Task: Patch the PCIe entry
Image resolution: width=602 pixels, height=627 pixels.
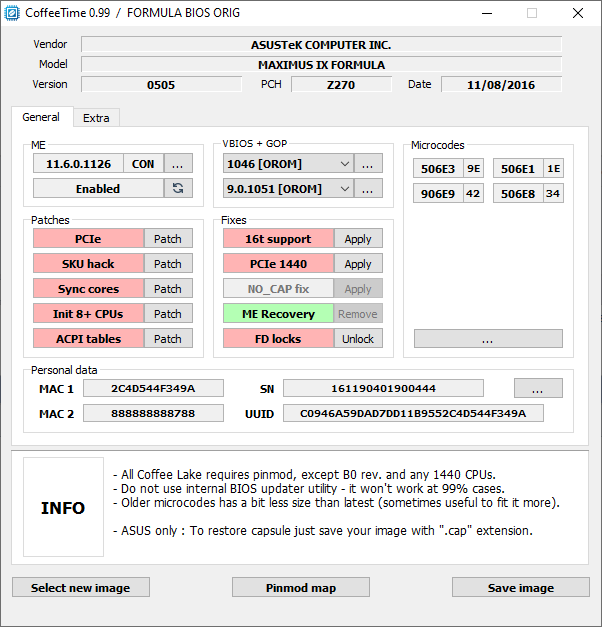Action: coord(168,239)
